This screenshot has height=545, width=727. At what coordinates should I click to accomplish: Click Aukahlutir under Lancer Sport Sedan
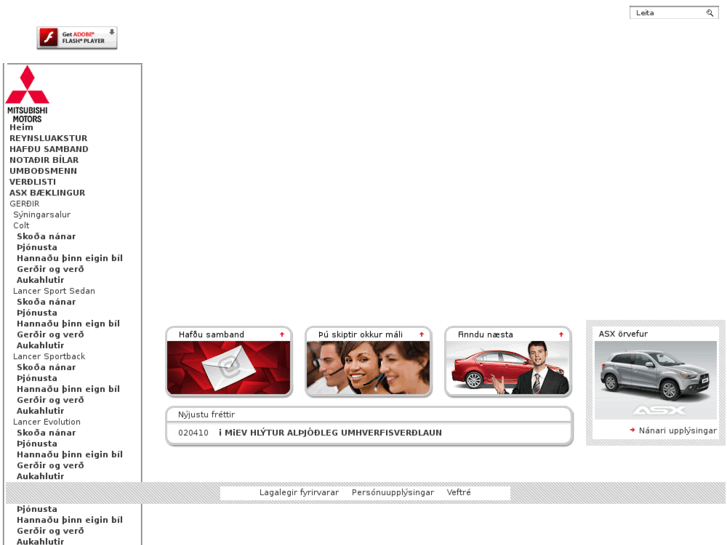(x=40, y=346)
